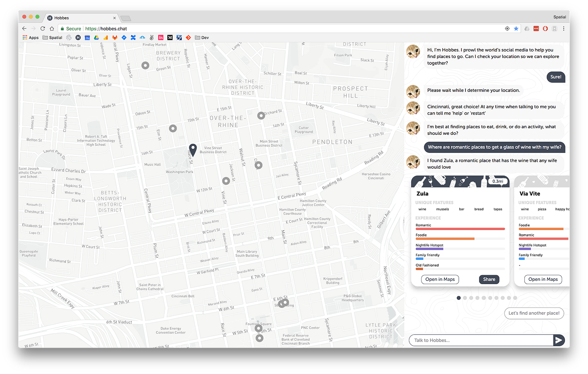This screenshot has height=374, width=588.
Task: Open the Apps shortcut in bookmarks bar
Action: coord(31,38)
